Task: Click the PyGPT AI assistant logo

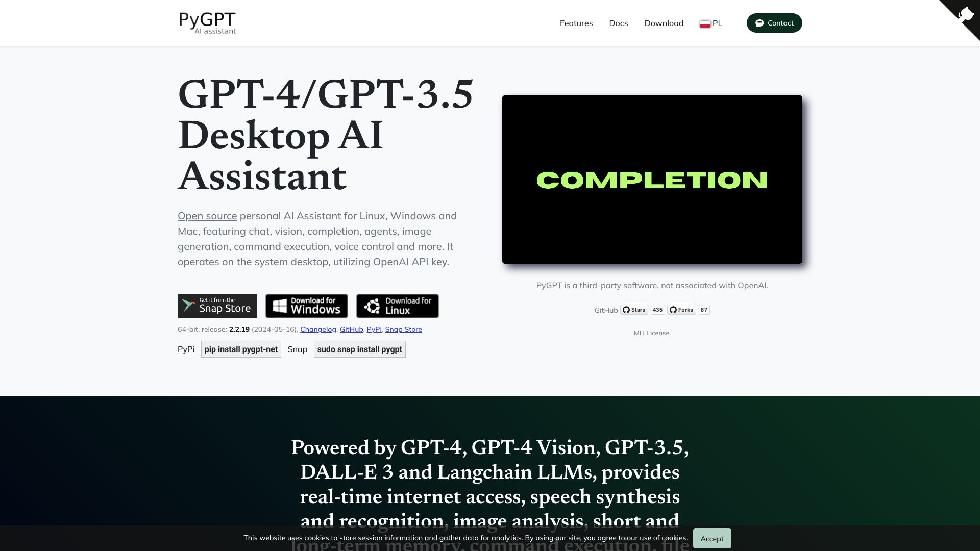Action: pyautogui.click(x=207, y=23)
